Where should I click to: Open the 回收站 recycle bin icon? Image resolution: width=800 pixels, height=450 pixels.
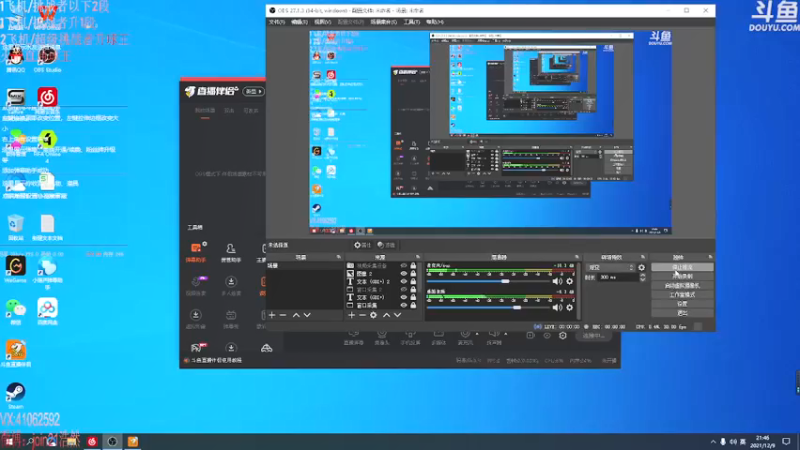click(15, 228)
